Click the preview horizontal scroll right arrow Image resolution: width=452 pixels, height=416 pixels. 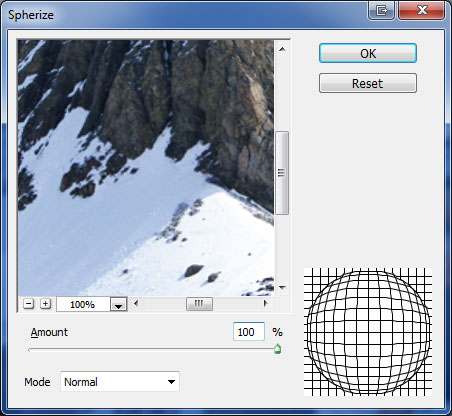click(x=266, y=303)
